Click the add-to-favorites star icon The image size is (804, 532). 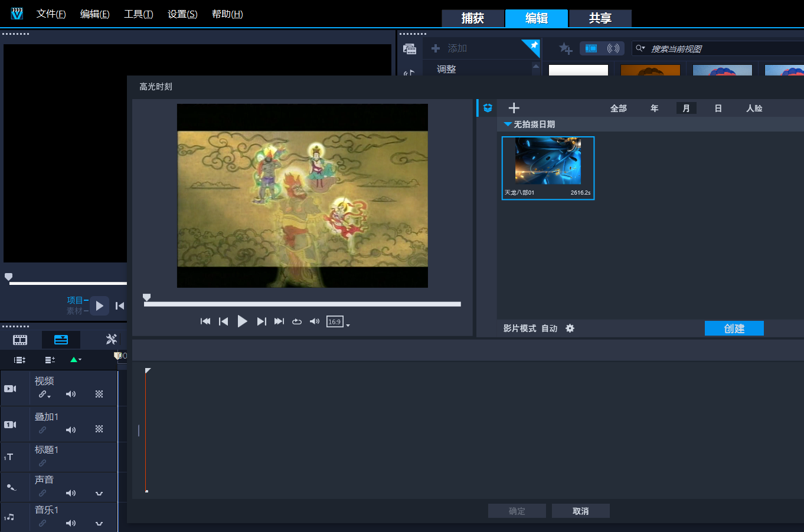(x=566, y=48)
